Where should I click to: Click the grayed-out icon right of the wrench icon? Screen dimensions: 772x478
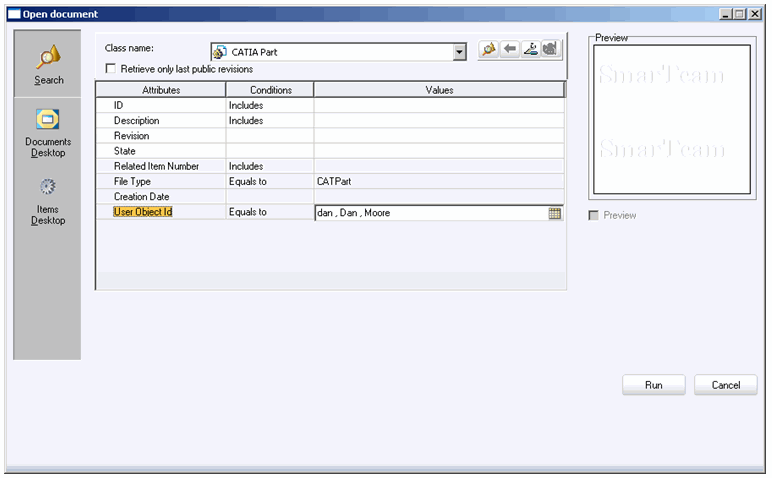tap(551, 49)
